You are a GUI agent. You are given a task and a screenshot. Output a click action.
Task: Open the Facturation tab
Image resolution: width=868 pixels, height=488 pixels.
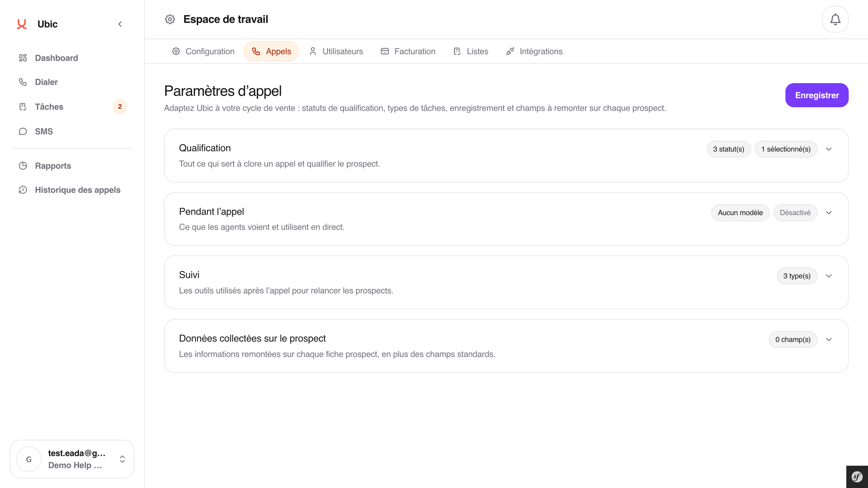[408, 51]
